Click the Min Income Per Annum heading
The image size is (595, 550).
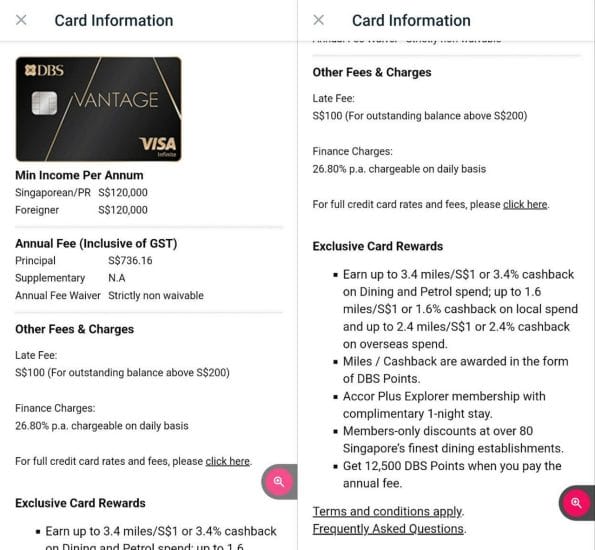point(79,175)
